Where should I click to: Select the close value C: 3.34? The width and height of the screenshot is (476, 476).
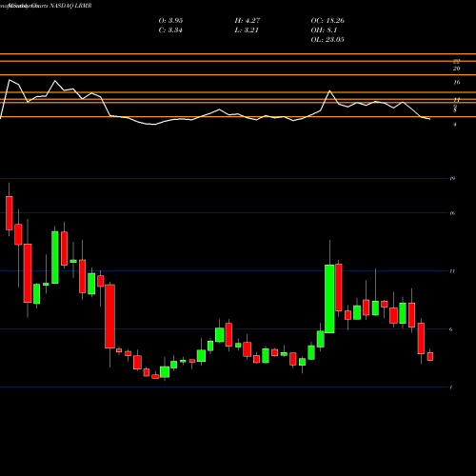(x=170, y=30)
